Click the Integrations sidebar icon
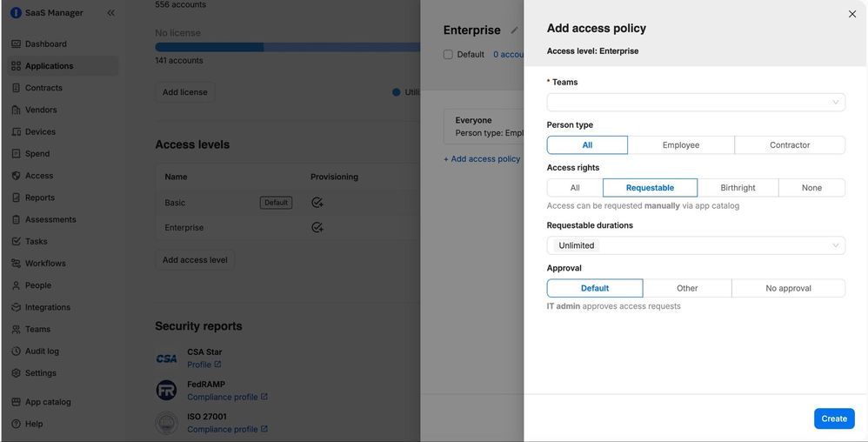The height and width of the screenshot is (442, 868). [x=17, y=307]
